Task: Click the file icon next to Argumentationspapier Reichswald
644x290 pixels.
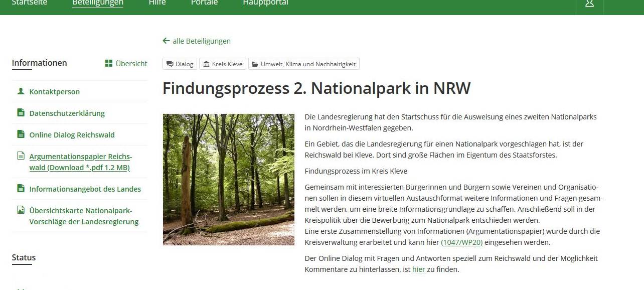Action: coord(20,156)
